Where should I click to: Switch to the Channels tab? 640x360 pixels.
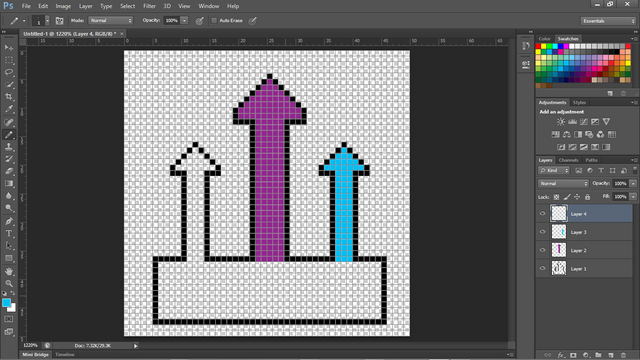(x=568, y=160)
